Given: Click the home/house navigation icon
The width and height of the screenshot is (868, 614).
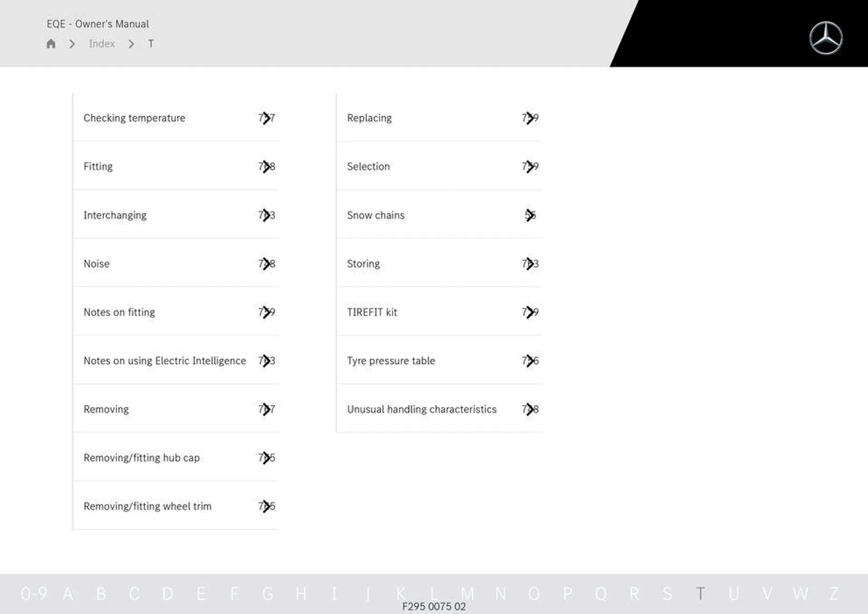Looking at the screenshot, I should (x=51, y=43).
